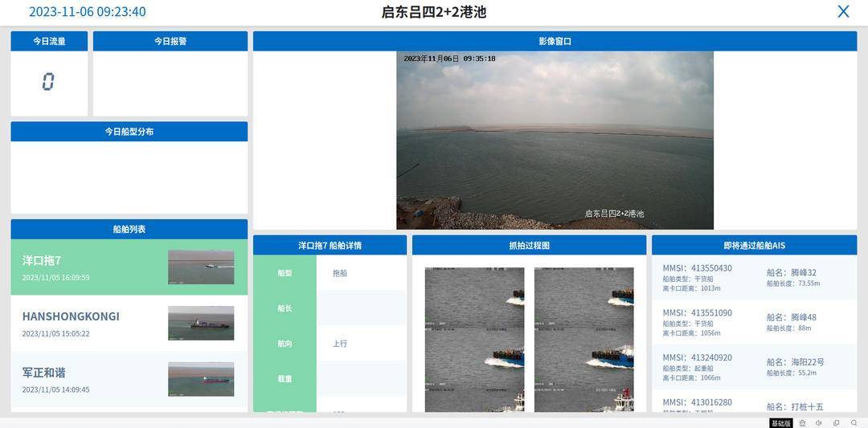Open thumbnail image of 军正和谐

click(201, 379)
